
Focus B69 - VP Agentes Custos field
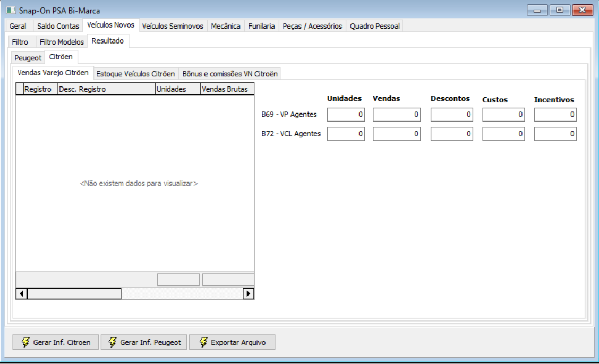[x=503, y=115]
